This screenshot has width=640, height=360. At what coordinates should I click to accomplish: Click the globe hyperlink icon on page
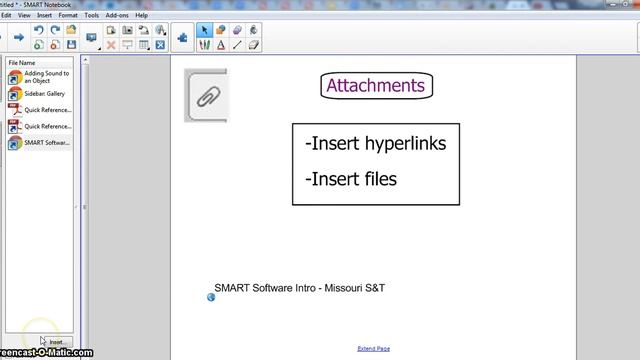211,297
